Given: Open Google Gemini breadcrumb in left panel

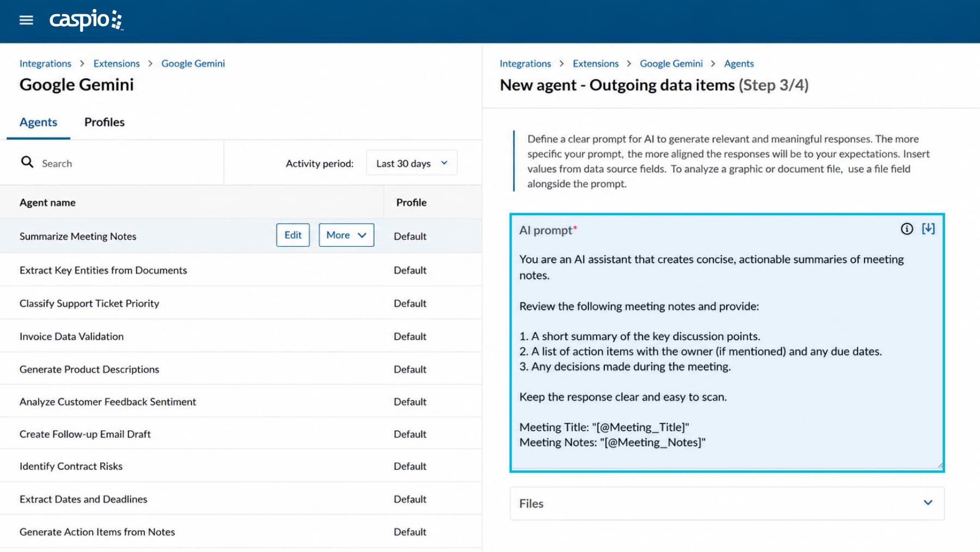Looking at the screenshot, I should tap(193, 63).
